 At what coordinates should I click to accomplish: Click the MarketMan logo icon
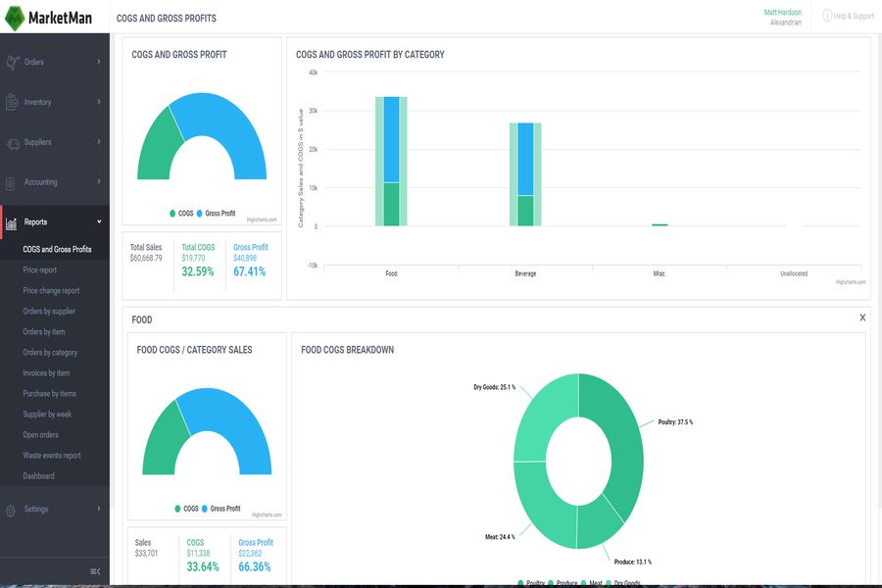point(15,17)
